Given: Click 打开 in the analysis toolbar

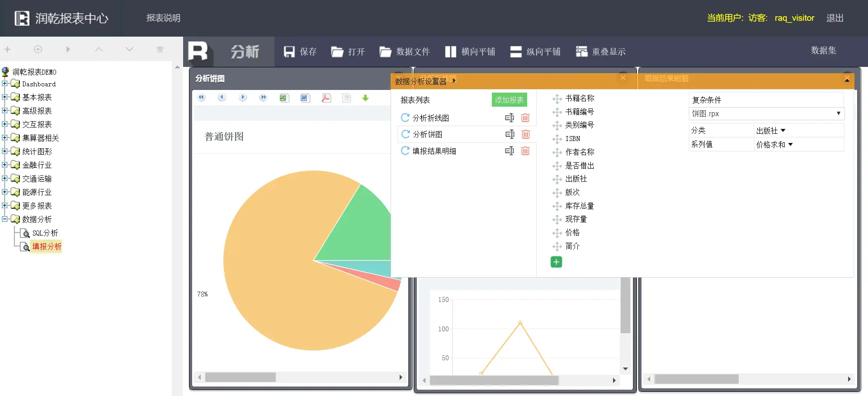Looking at the screenshot, I should [x=348, y=52].
